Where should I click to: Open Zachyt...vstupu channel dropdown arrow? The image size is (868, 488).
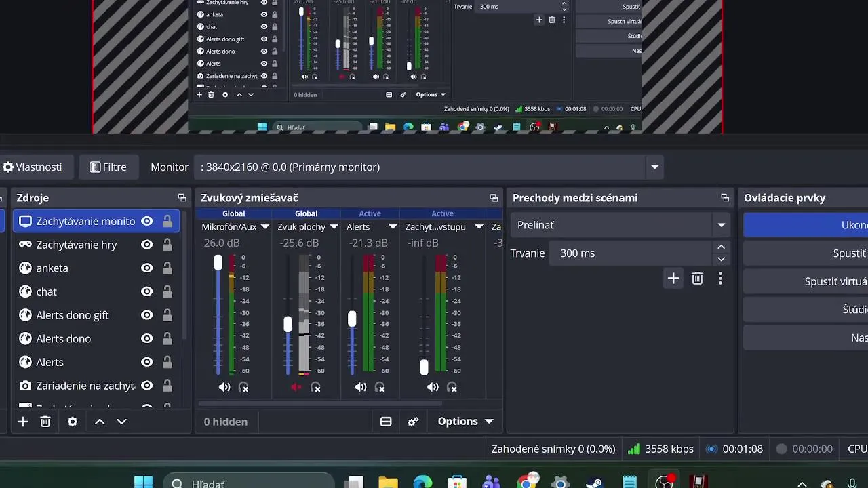click(479, 227)
